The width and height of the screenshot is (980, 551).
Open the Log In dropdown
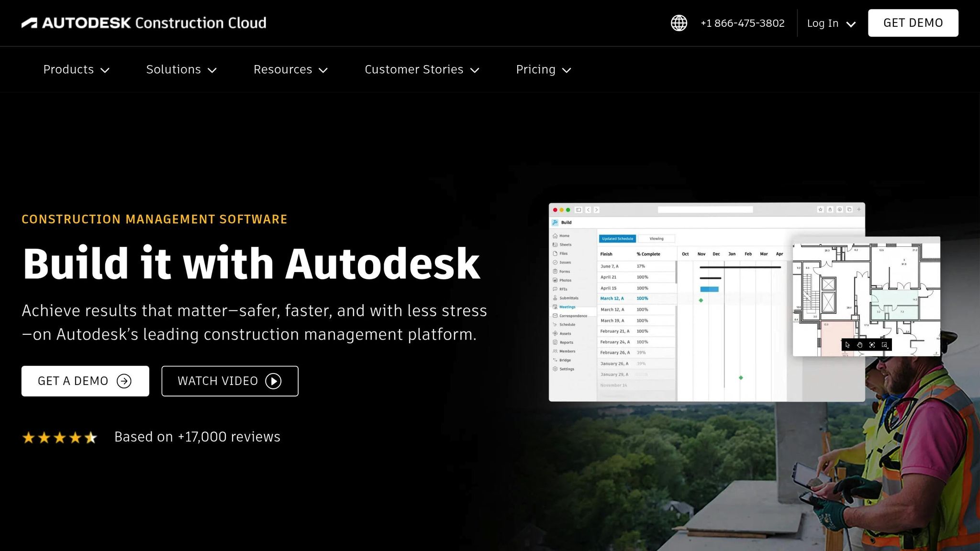(x=831, y=23)
